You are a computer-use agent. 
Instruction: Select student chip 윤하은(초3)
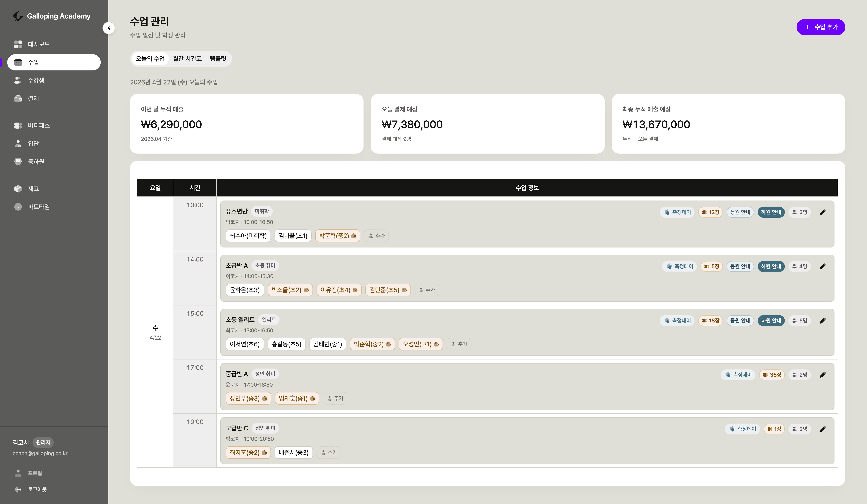pos(245,290)
